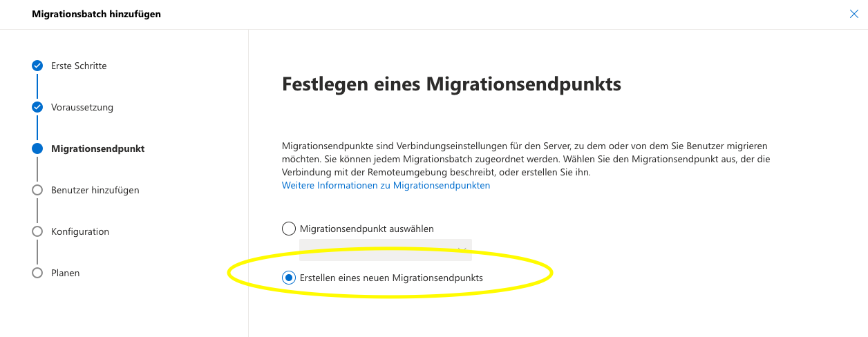This screenshot has width=868, height=337.
Task: Click the Benutzer hinzufügen step circle
Action: tap(37, 190)
